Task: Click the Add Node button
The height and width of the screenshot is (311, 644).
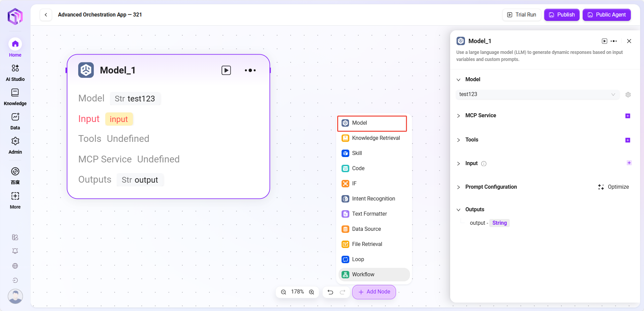Action: (374, 292)
